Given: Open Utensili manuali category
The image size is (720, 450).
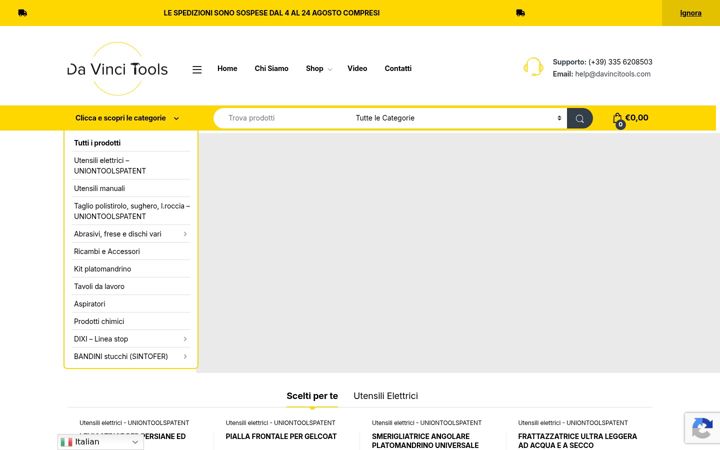Looking at the screenshot, I should 100,188.
